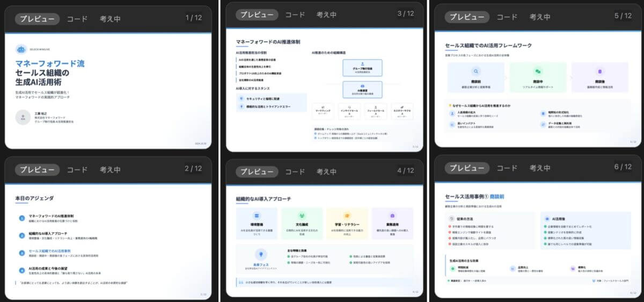Click icon beside 積極的な活用とトライアンドエラー
Image resolution: width=644 pixels, height=302 pixels.
[x=242, y=106]
